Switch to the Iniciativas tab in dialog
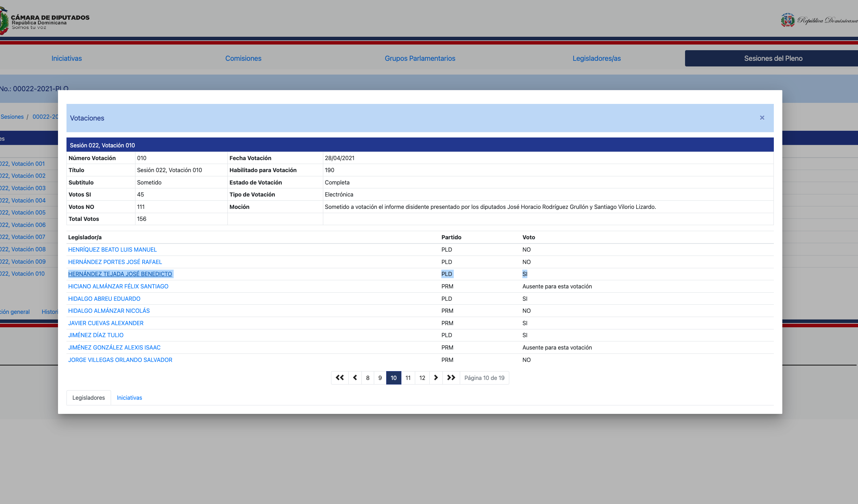 coord(129,398)
